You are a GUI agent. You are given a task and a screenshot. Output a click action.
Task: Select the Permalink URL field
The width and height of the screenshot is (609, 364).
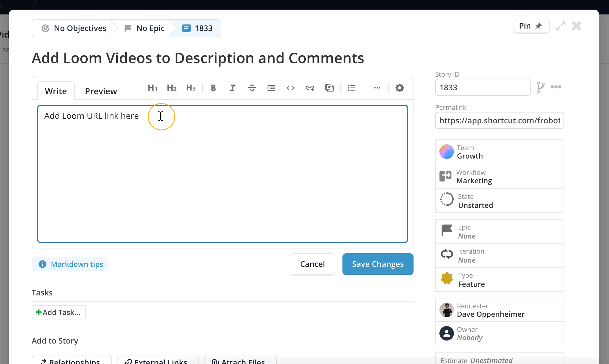coord(499,120)
